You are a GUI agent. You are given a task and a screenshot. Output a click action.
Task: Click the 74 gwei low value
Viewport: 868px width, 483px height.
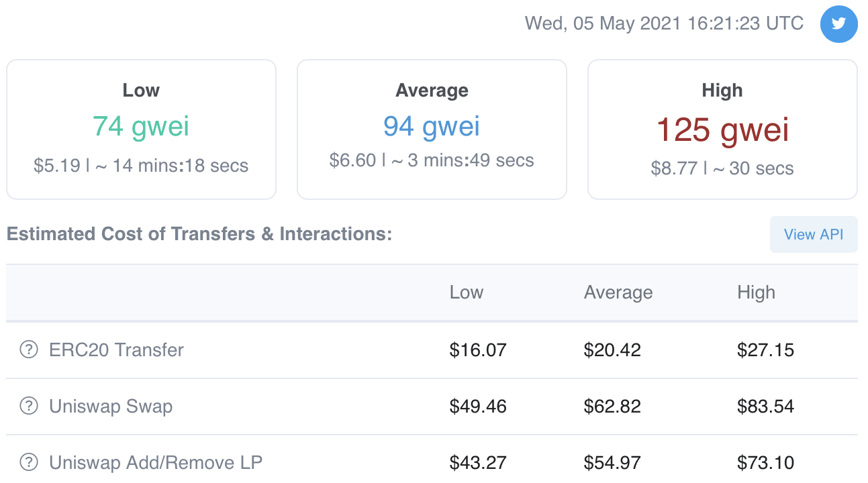point(141,126)
